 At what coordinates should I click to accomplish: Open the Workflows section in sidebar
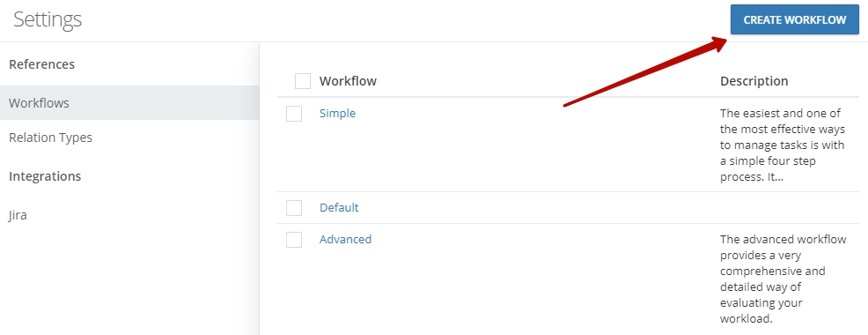tap(129, 102)
